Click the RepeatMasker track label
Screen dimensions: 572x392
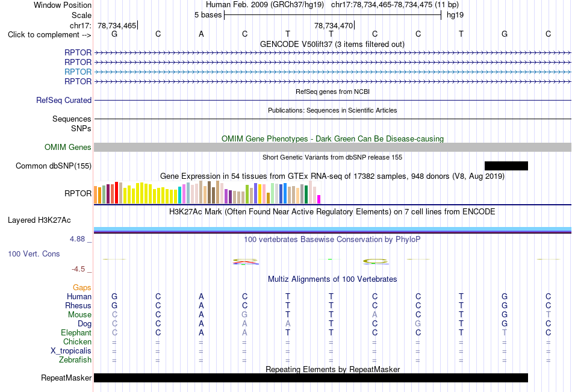[66, 378]
